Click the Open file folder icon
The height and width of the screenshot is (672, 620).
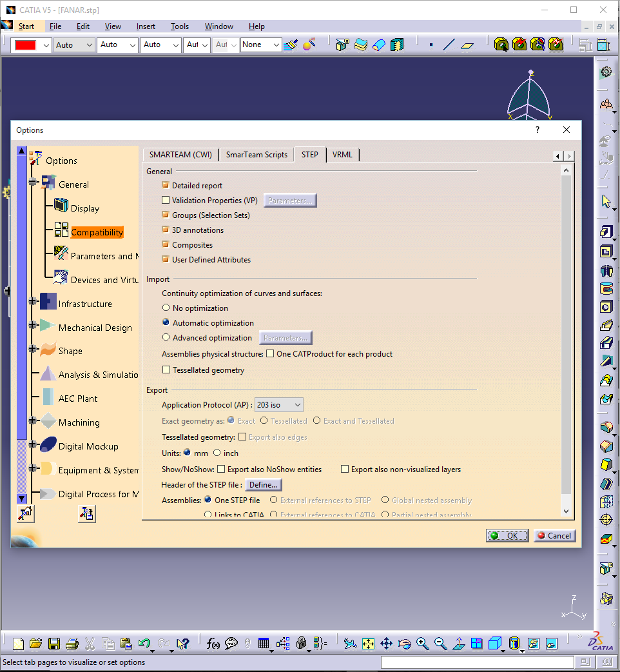pyautogui.click(x=36, y=643)
